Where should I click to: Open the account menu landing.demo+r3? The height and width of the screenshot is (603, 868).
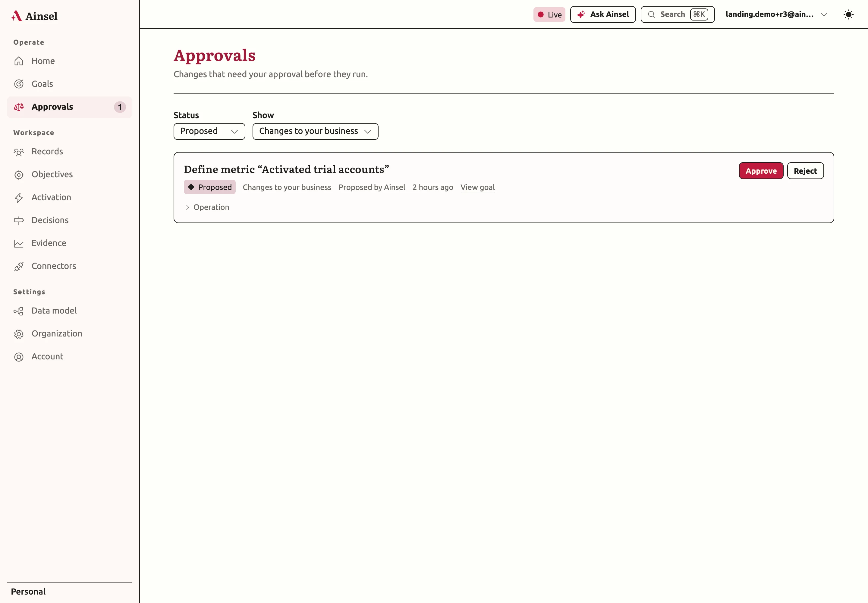tap(777, 14)
